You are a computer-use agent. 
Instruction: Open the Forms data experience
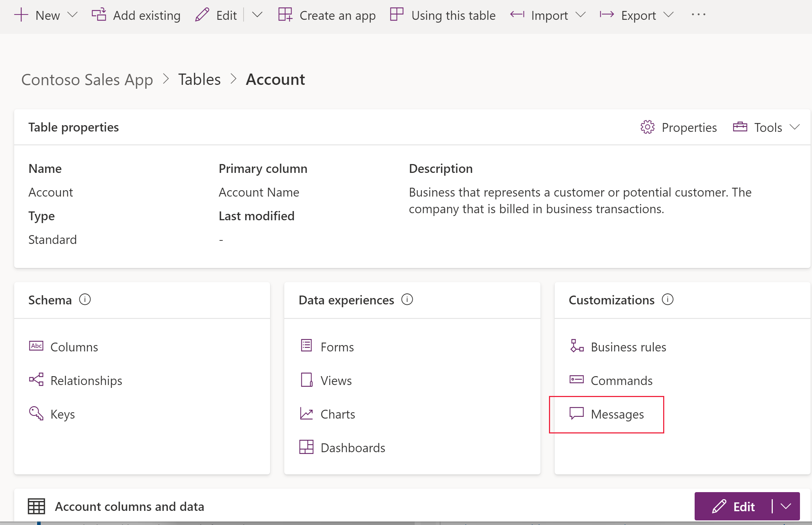click(x=337, y=346)
